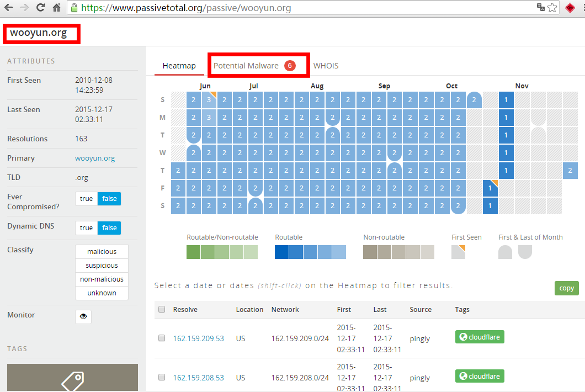Bookmark this page with the star icon
Image resolution: width=585 pixels, height=392 pixels.
pos(552,8)
